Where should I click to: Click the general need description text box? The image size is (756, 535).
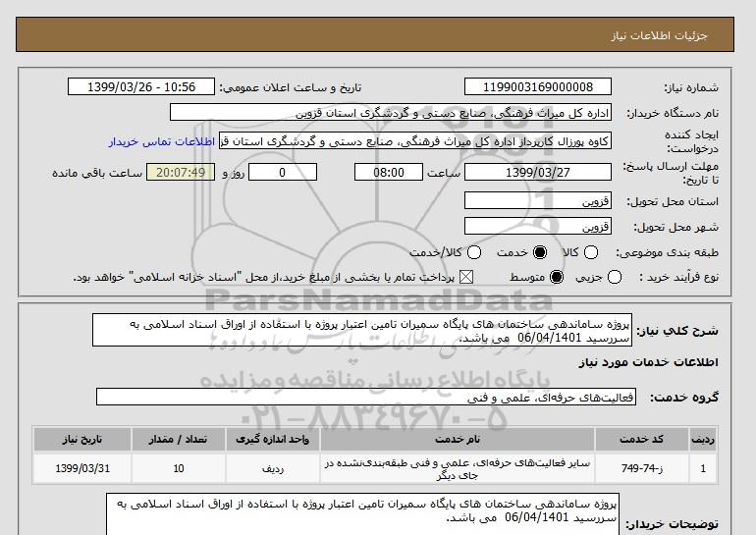click(x=362, y=330)
